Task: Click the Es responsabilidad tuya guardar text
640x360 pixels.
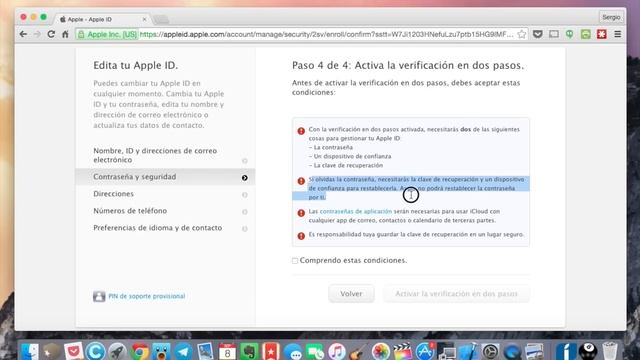Action: pos(416,235)
